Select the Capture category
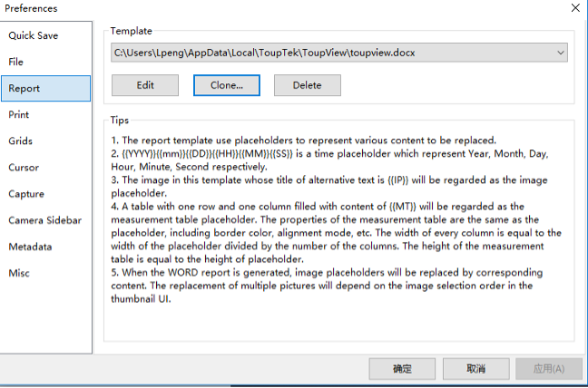The width and height of the screenshot is (588, 388). coord(26,194)
